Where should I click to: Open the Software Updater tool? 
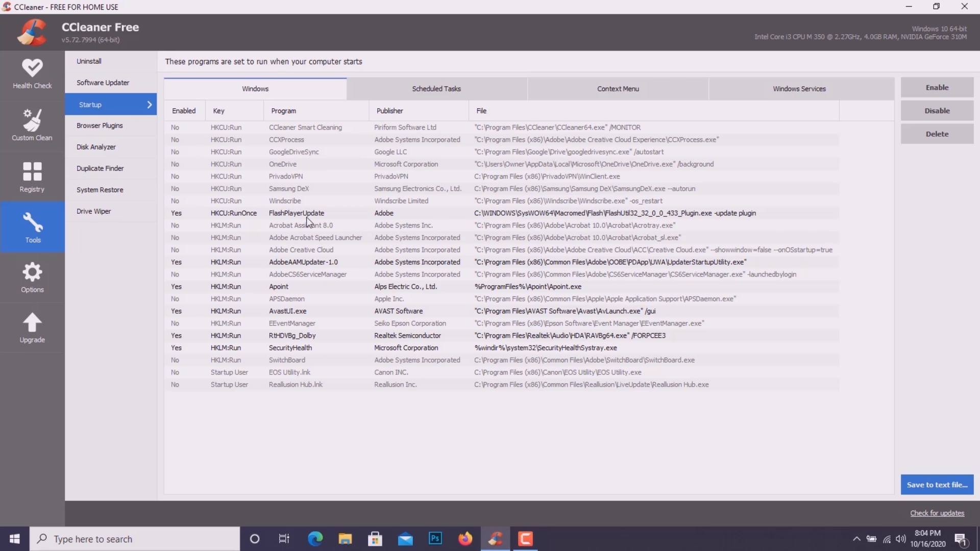pyautogui.click(x=111, y=83)
